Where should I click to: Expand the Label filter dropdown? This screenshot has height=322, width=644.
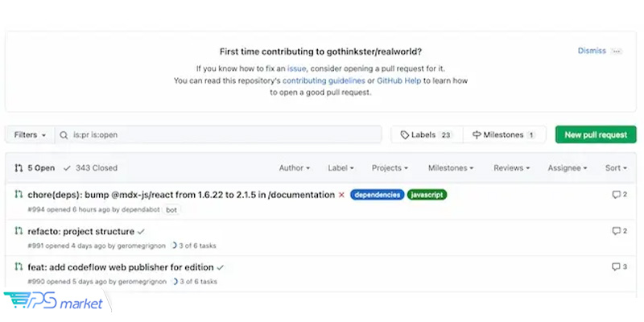[x=341, y=168]
